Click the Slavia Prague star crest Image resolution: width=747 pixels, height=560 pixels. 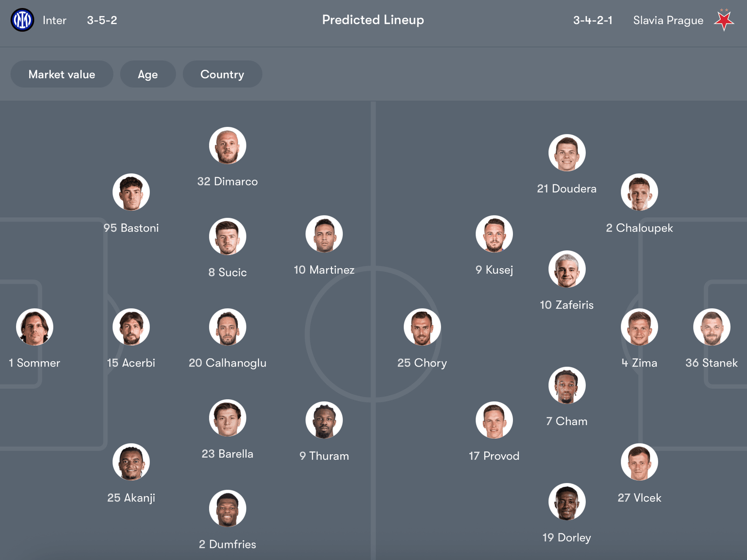(x=724, y=20)
